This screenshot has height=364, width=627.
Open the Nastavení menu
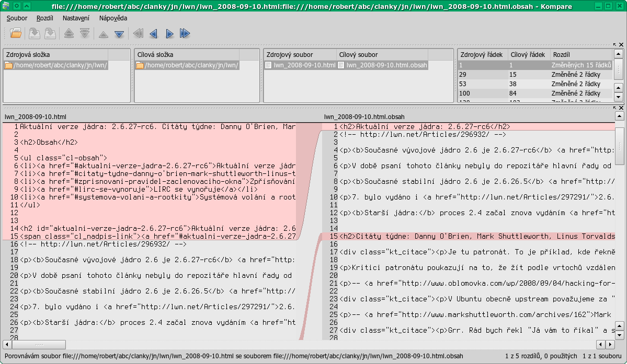click(x=76, y=18)
